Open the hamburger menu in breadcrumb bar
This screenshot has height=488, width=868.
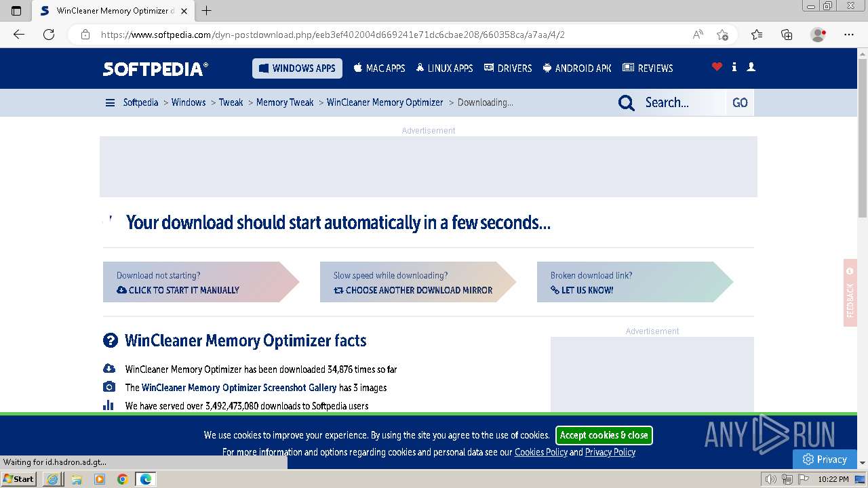click(110, 103)
